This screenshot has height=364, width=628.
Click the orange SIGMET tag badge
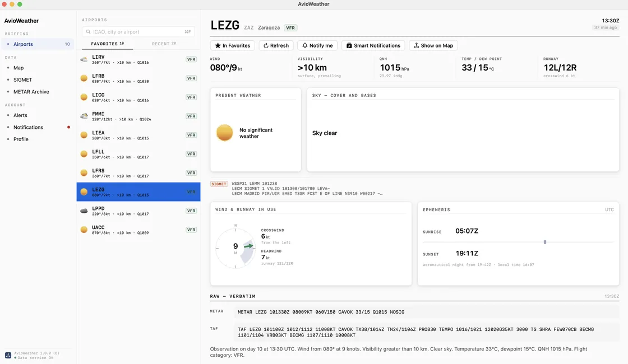(x=219, y=184)
